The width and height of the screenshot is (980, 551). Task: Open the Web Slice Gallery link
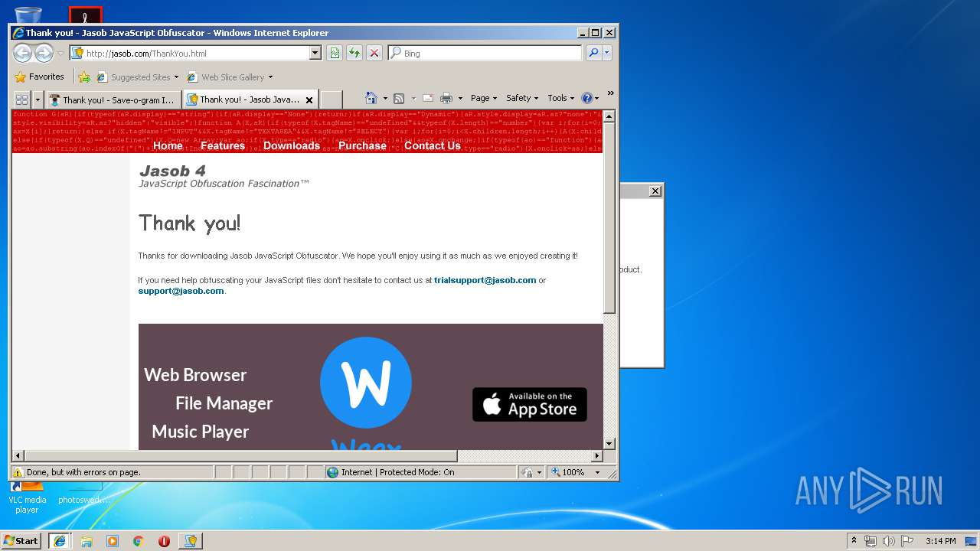coord(230,77)
